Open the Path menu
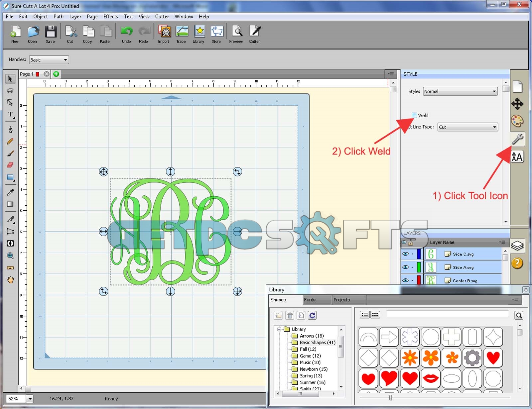This screenshot has width=532, height=409. tap(59, 17)
